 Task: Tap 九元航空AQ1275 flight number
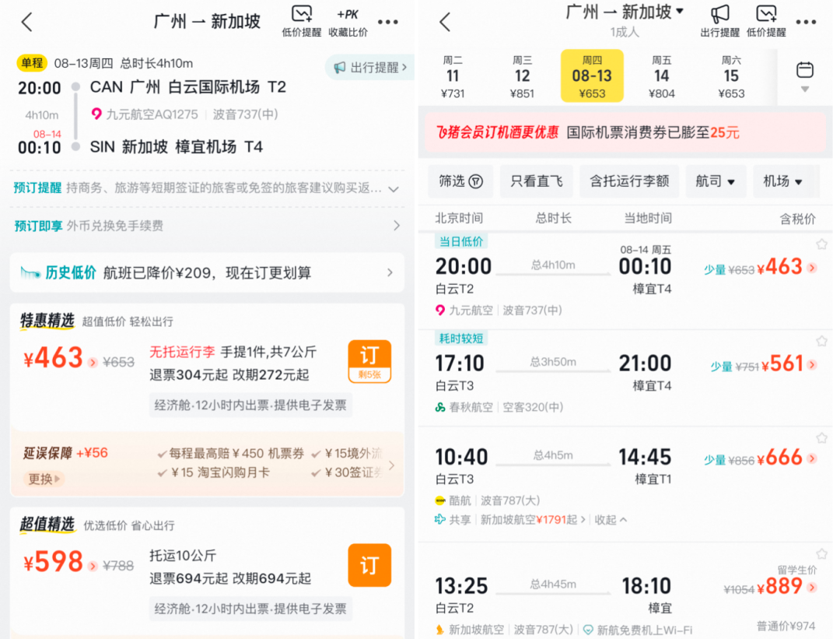[x=152, y=114]
